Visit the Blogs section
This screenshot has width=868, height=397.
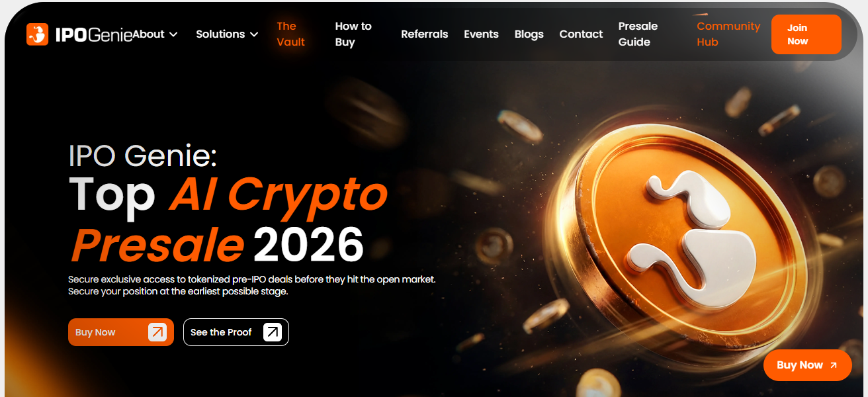point(529,34)
